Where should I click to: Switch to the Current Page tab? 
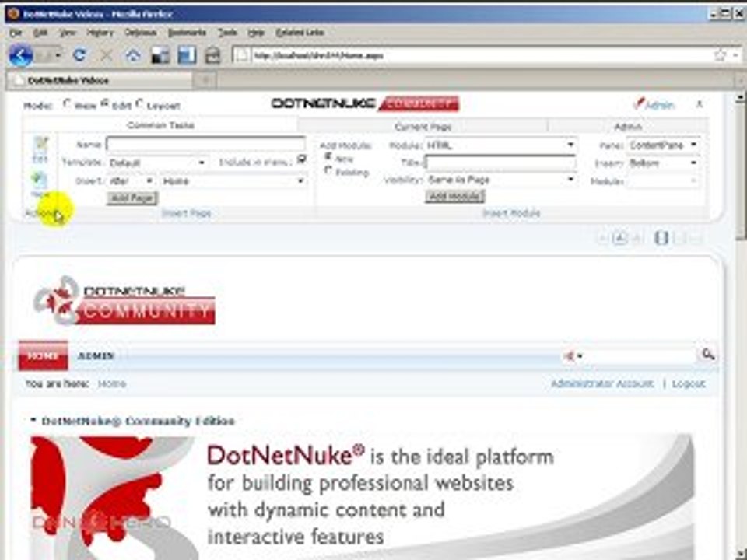click(x=423, y=127)
